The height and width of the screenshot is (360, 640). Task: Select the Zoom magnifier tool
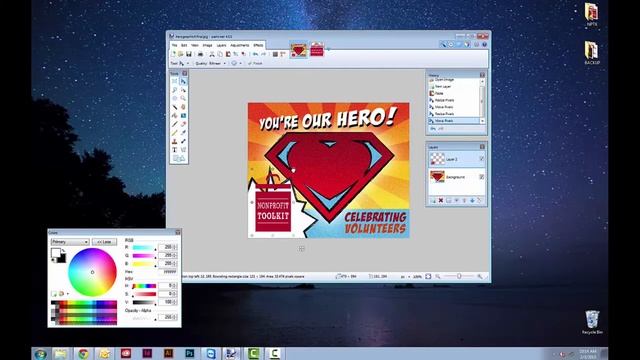pos(183,98)
